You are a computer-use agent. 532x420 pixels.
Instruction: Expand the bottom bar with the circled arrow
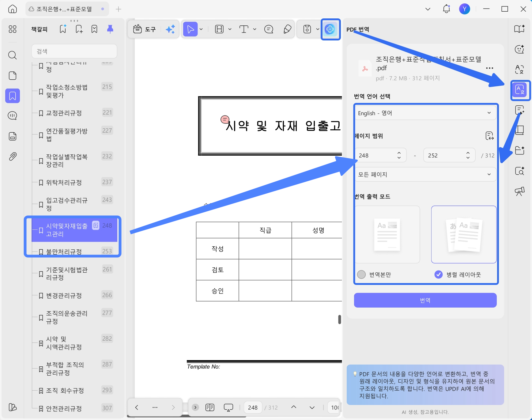195,407
